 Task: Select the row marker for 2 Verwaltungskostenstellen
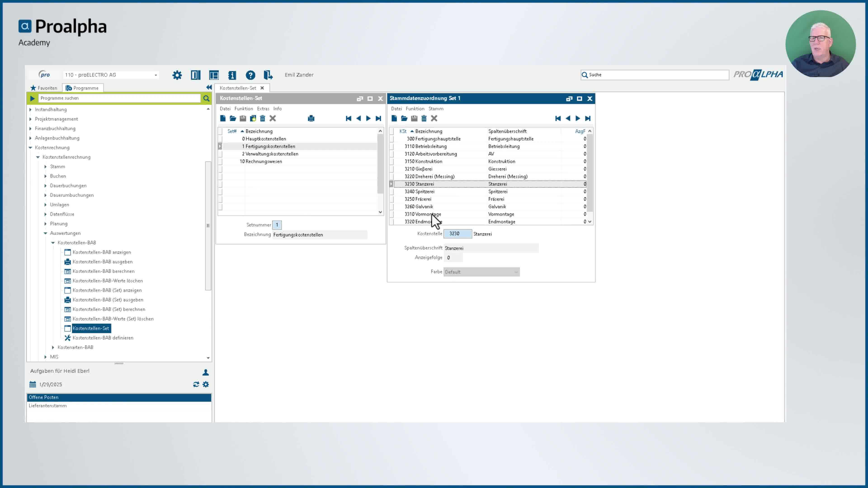pos(220,154)
